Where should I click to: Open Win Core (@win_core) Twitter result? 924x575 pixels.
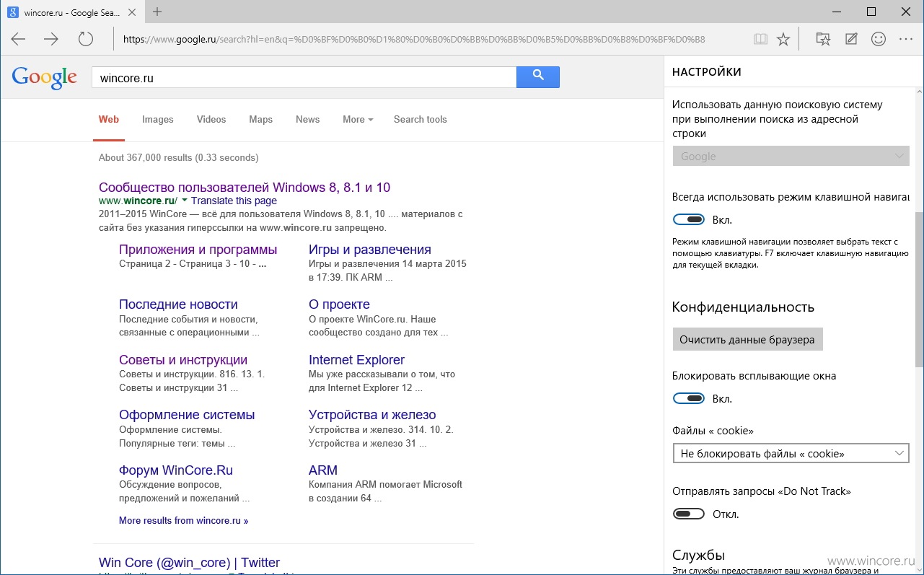click(x=189, y=563)
